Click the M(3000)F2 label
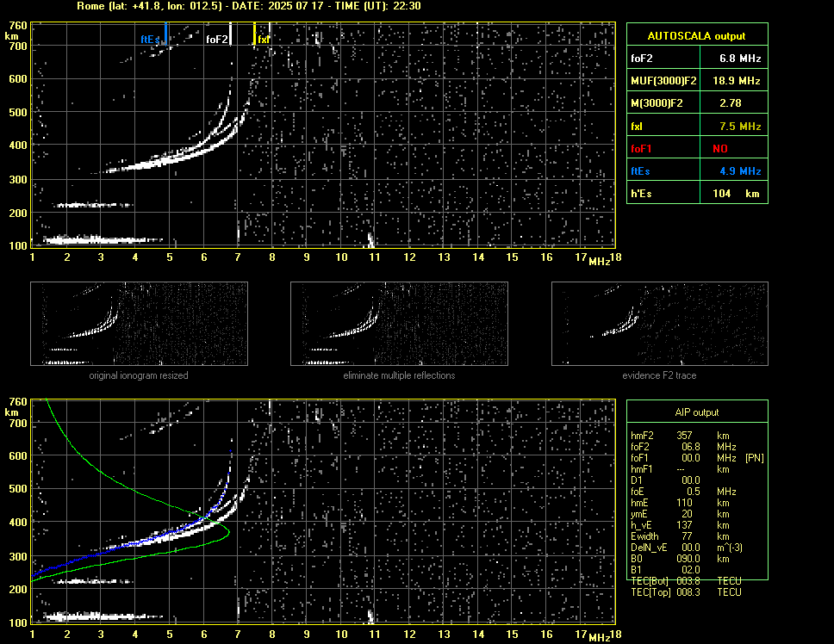834x644 pixels. (x=657, y=103)
